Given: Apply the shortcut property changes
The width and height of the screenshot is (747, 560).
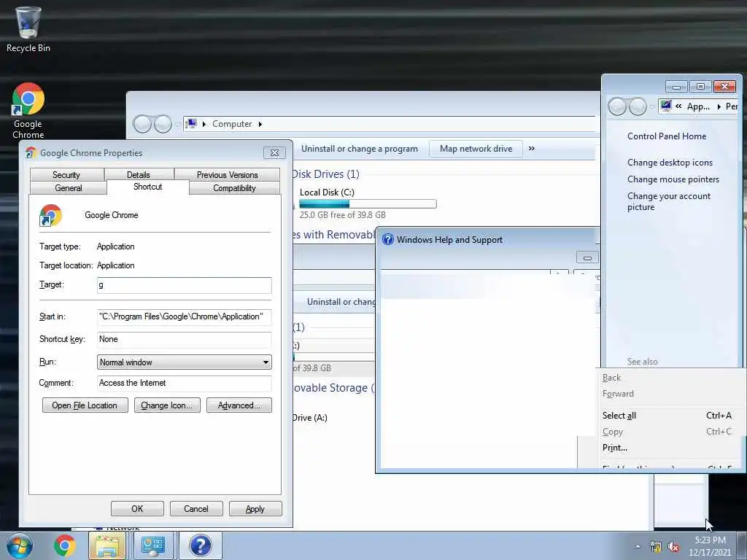Looking at the screenshot, I should [255, 508].
